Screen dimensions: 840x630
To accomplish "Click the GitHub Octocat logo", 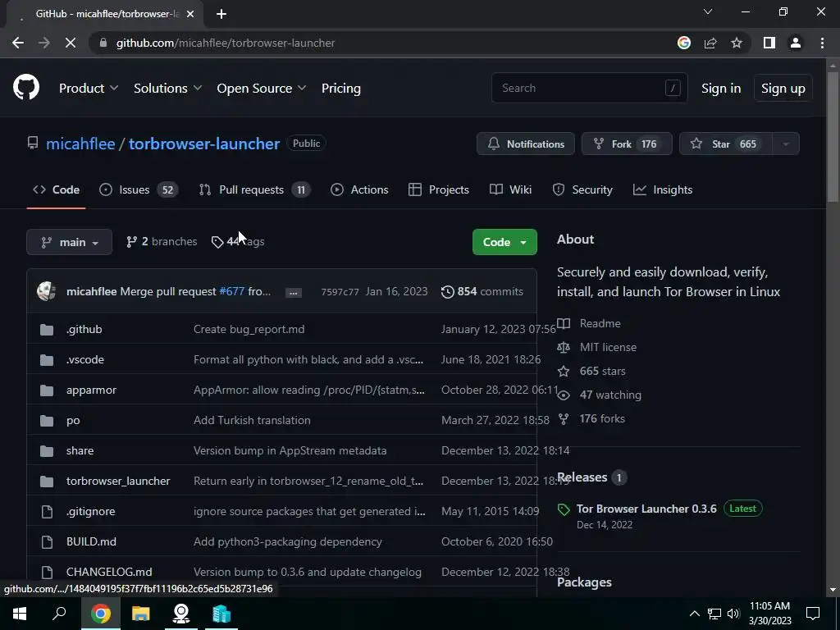I will [x=25, y=88].
